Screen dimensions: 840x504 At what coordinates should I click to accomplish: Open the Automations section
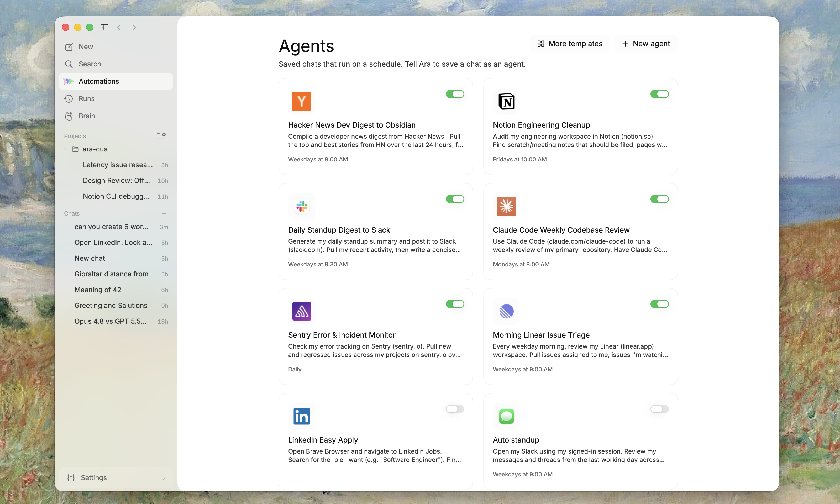[116, 82]
